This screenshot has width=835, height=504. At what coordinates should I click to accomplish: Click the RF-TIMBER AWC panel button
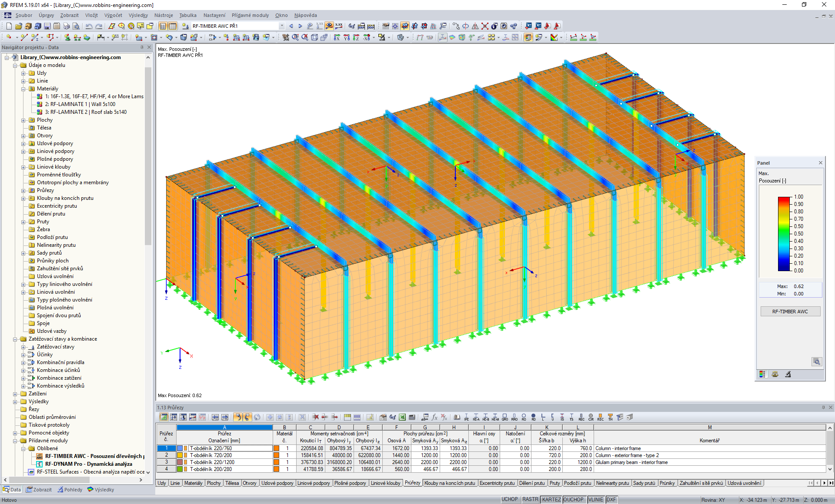(x=790, y=312)
